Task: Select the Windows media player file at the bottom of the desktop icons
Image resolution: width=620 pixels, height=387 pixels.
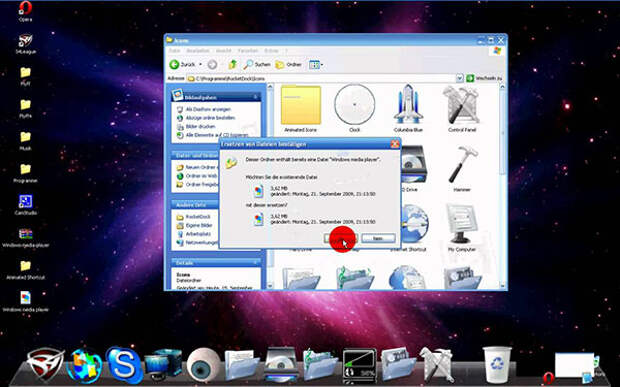Action: click(x=25, y=302)
